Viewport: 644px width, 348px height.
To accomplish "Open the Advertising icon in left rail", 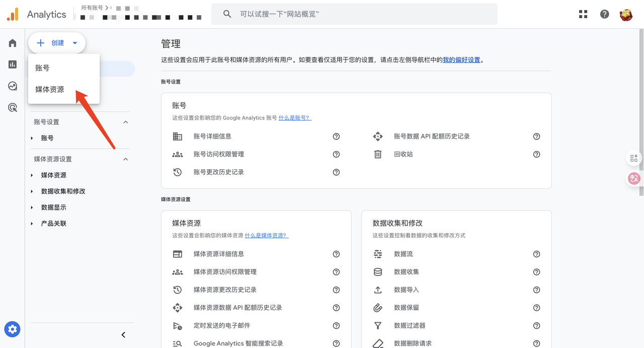I will (13, 107).
